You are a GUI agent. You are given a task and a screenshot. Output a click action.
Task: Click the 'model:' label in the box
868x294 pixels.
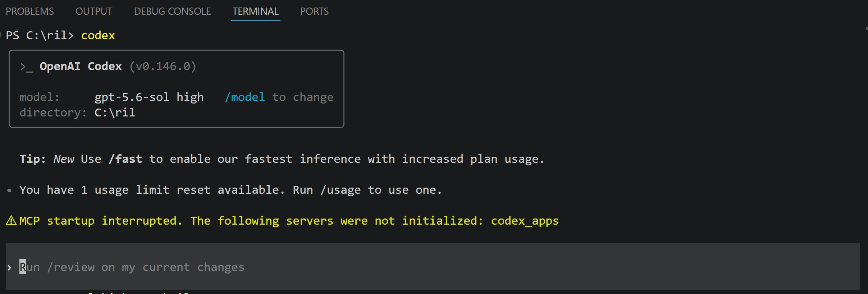[40, 97]
